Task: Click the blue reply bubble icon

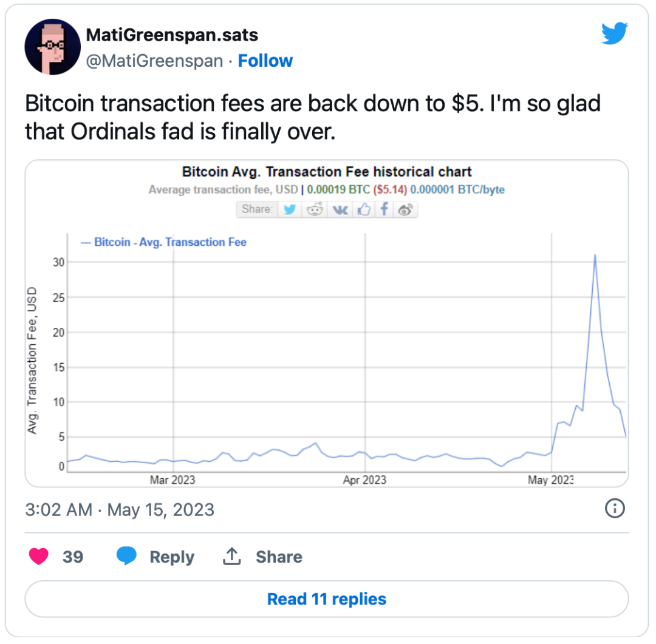Action: (x=126, y=556)
